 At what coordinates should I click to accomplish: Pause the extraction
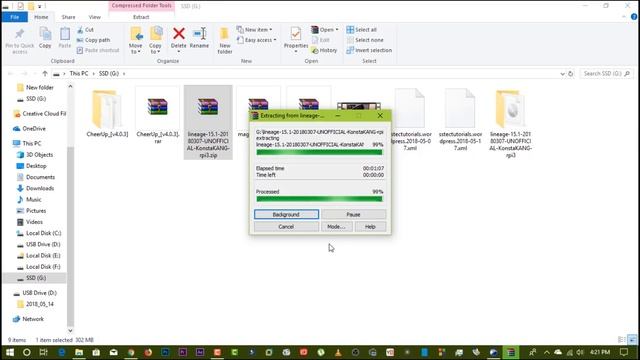coord(353,214)
